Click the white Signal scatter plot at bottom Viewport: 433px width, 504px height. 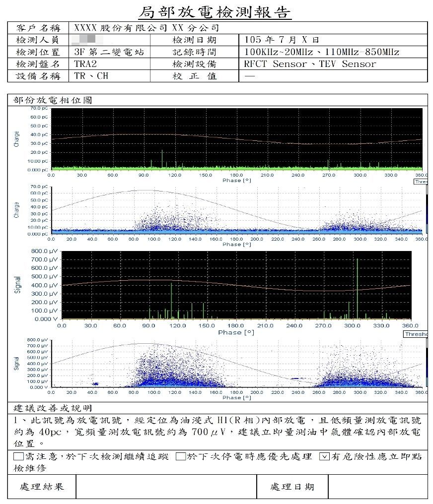tap(237, 364)
